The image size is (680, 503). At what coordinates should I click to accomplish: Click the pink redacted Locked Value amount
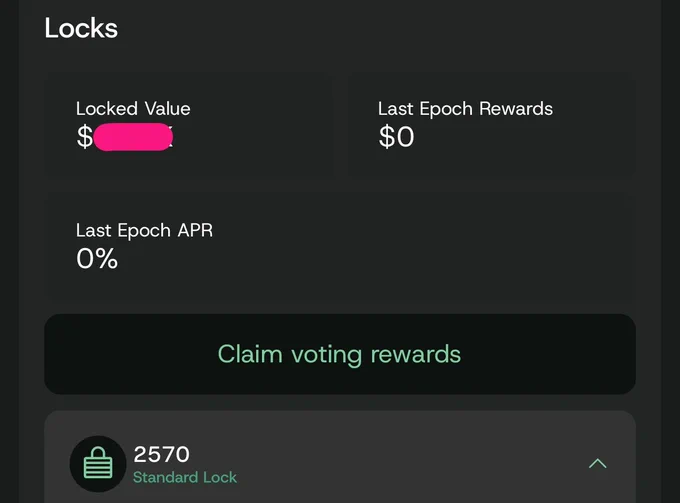[133, 137]
